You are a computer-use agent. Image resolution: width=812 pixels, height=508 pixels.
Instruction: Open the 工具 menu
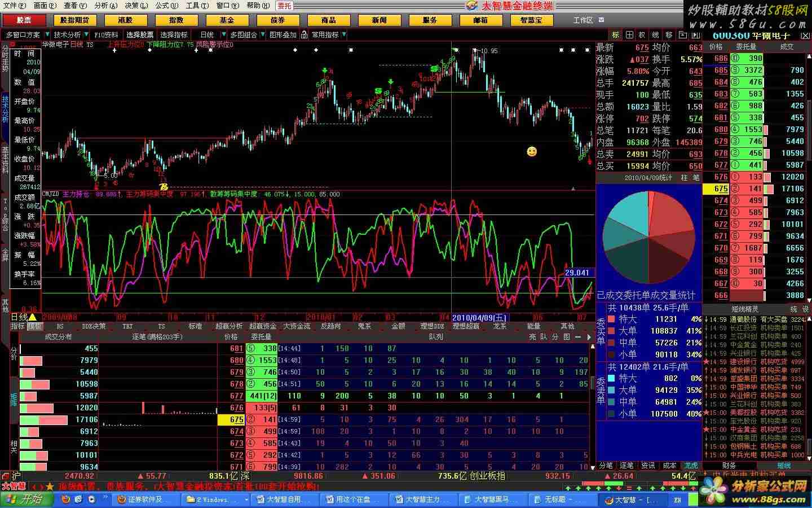point(197,6)
